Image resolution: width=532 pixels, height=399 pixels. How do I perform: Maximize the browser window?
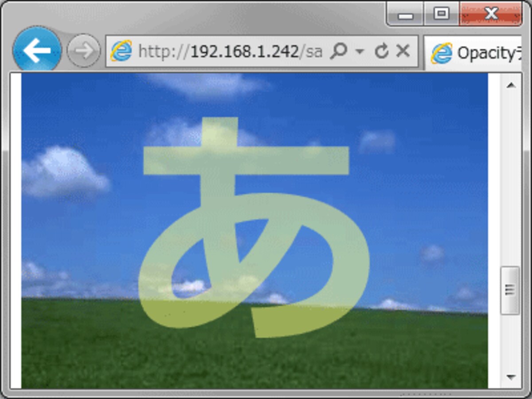(x=442, y=14)
